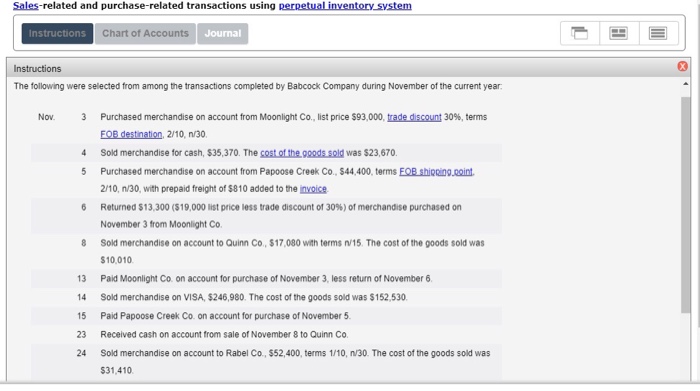Image resolution: width=700 pixels, height=391 pixels.
Task: Select the Nov. 14 VISA sale transaction
Action: 254,297
